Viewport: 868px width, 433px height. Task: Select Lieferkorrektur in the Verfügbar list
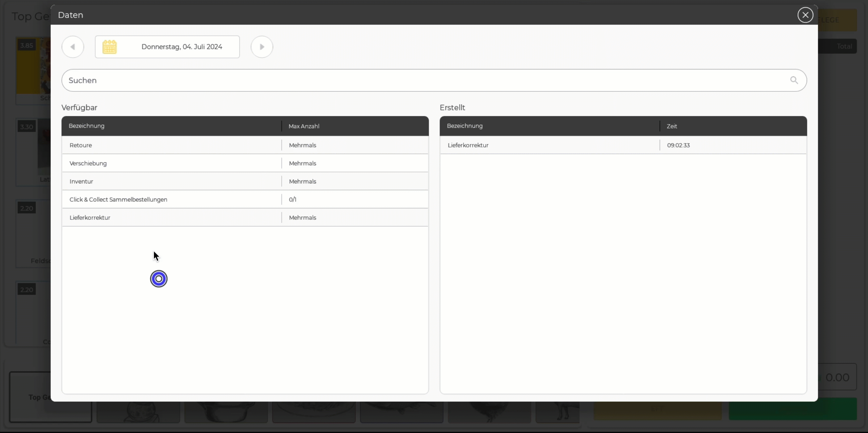(x=245, y=218)
